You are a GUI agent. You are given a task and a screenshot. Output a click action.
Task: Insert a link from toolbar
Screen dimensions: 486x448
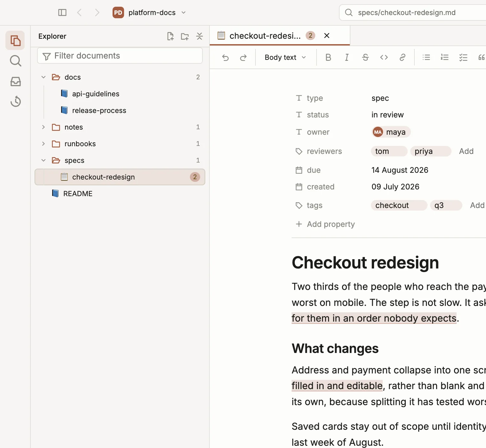click(x=403, y=57)
